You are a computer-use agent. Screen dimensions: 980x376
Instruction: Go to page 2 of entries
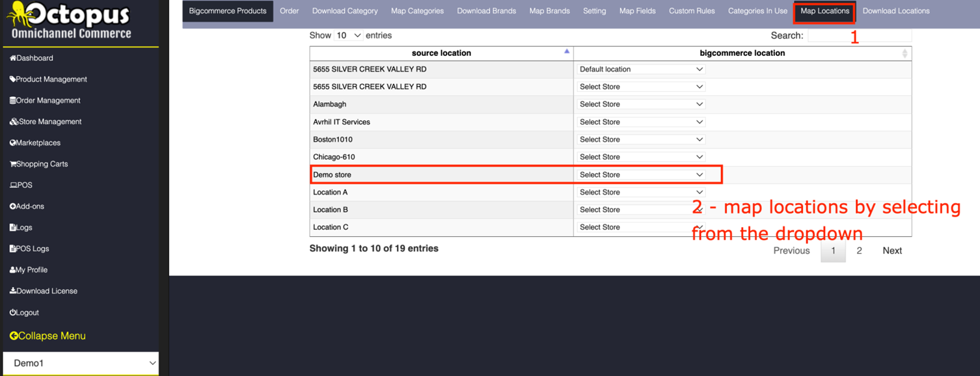pos(859,250)
